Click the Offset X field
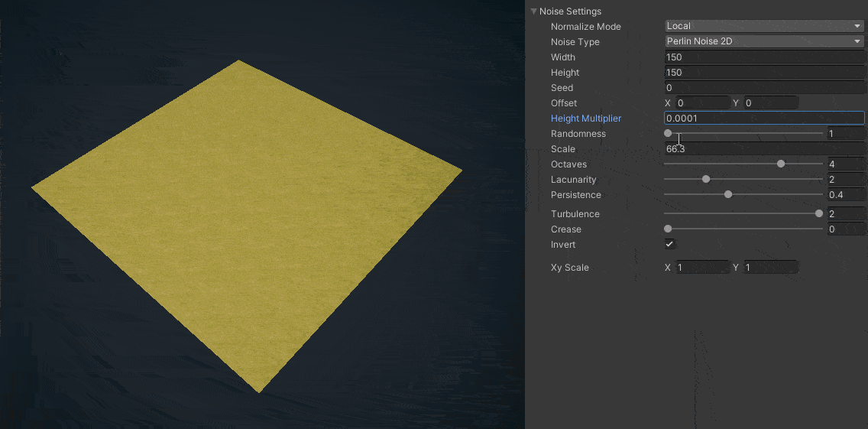 click(x=701, y=102)
